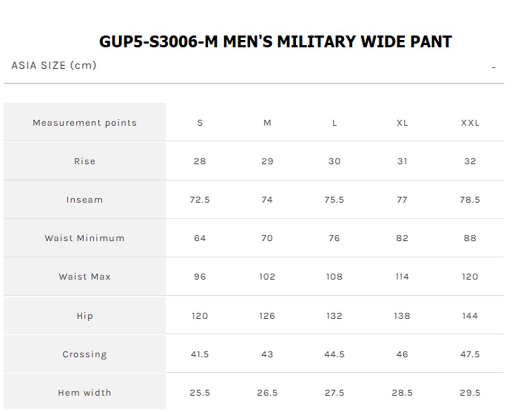Select the Waist Minimum row label
This screenshot has width=532, height=412.
pos(84,238)
